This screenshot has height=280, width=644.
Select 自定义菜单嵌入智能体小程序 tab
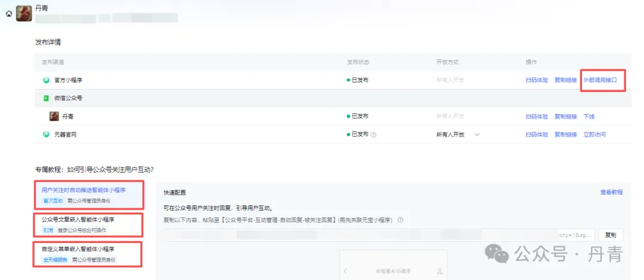click(78, 249)
